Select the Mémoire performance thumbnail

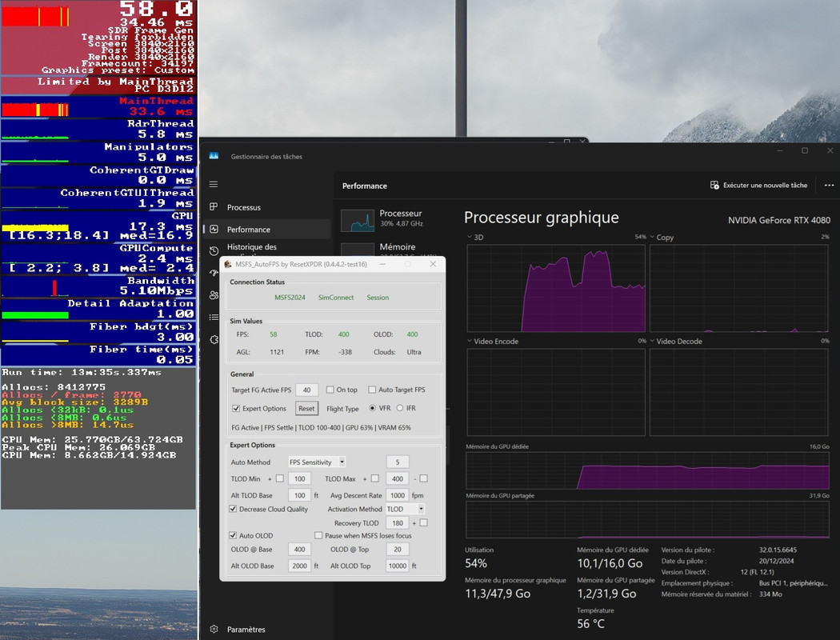click(358, 249)
